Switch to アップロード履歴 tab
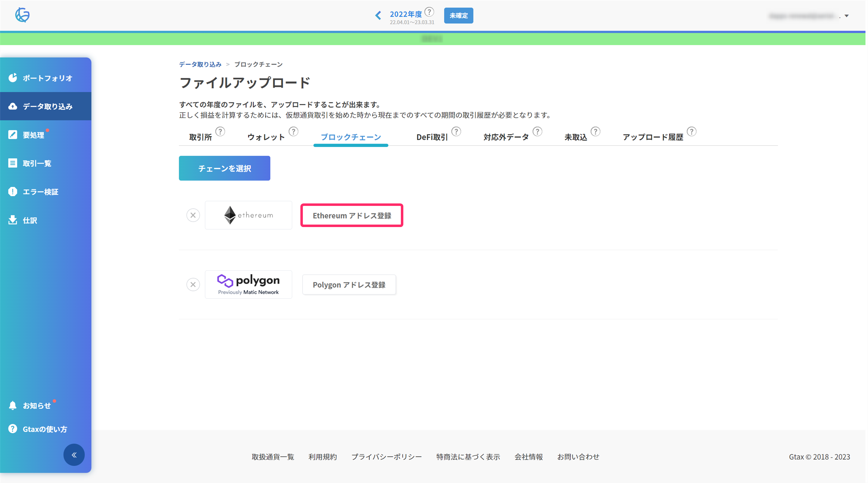The image size is (868, 483). click(653, 137)
